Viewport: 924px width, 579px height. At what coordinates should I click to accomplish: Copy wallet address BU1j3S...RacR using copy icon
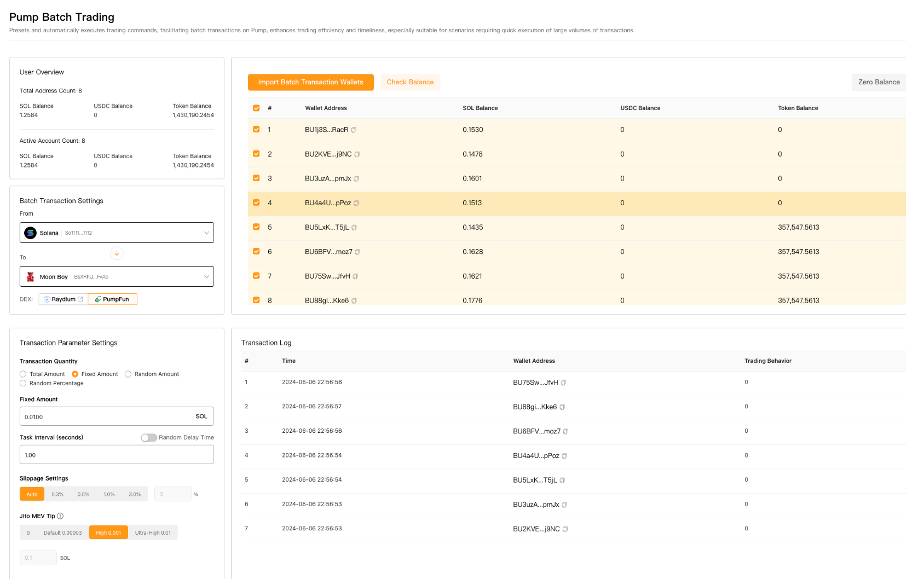pos(354,130)
